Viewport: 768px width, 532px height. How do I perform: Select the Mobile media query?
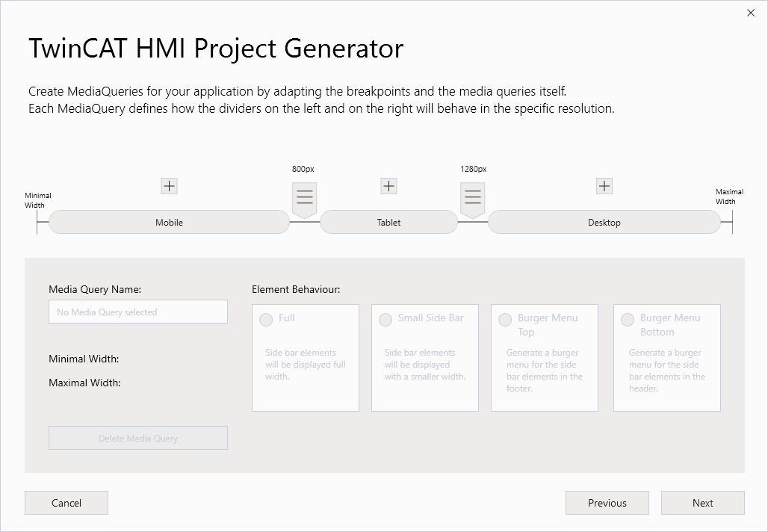pos(169,222)
